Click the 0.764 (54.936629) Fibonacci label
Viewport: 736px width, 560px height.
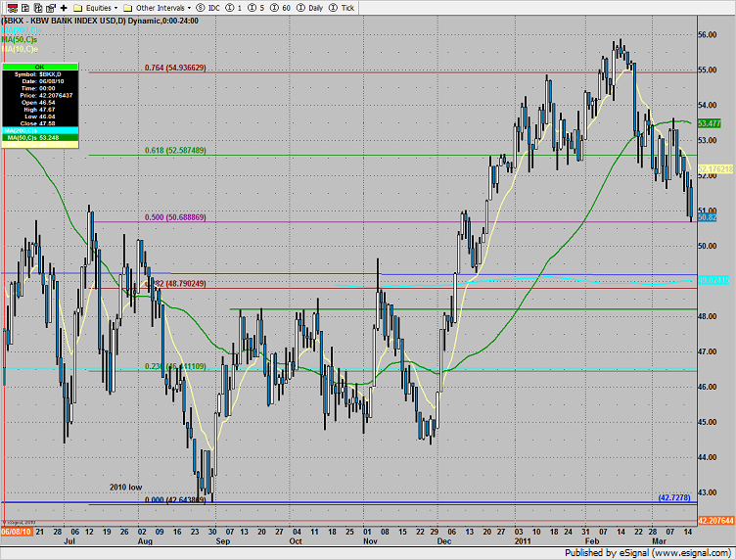(x=175, y=69)
